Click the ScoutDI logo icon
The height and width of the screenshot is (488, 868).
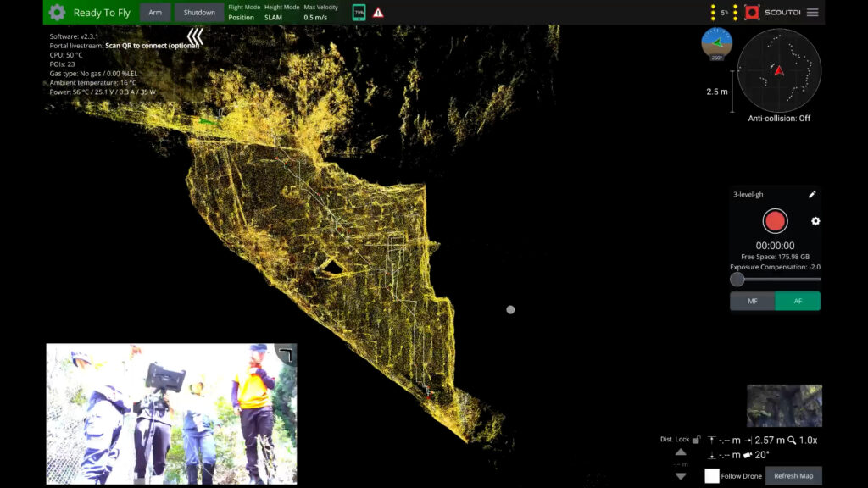(x=751, y=13)
